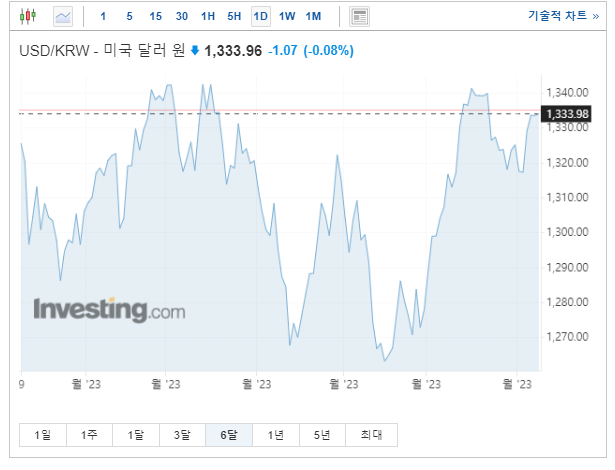Choose the 15 minute interval
615x470 pixels.
(x=155, y=16)
